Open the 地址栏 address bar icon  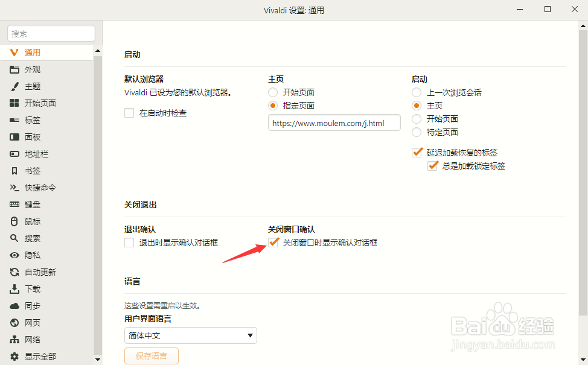[x=14, y=154]
